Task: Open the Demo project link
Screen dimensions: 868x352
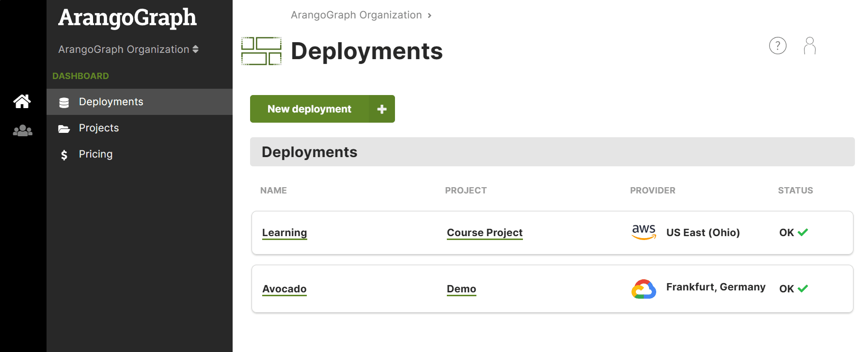Action: tap(461, 289)
